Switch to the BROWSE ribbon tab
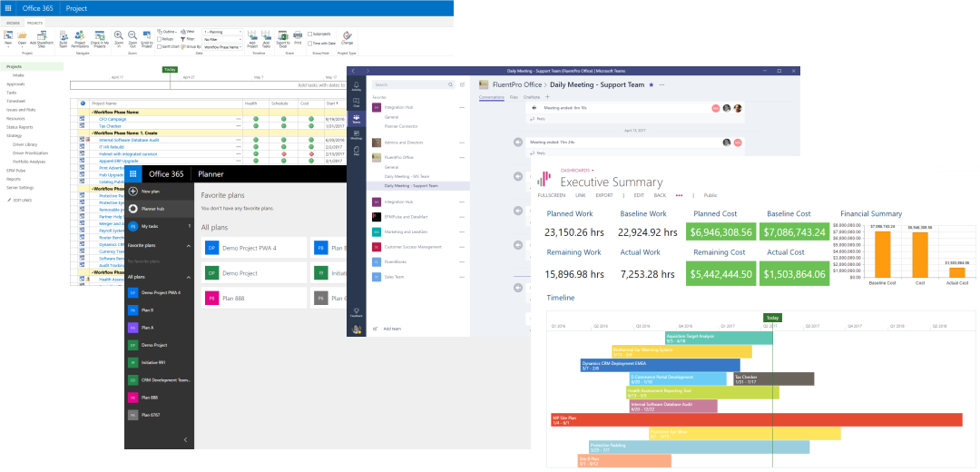This screenshot has height=472, width=980. click(x=13, y=23)
